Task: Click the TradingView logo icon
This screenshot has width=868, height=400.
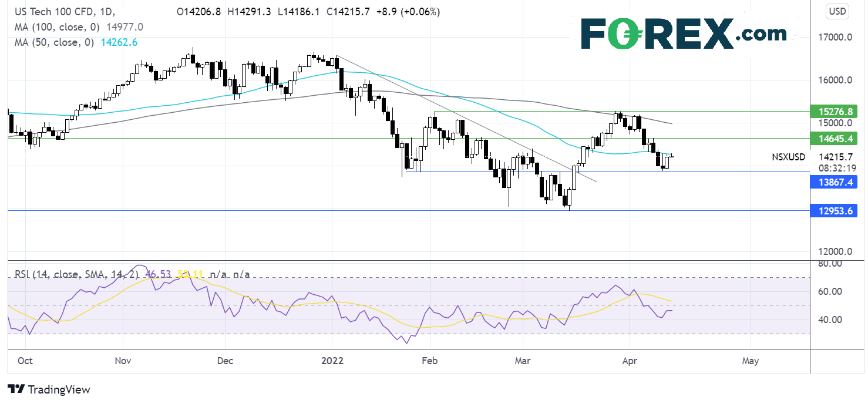Action: [16, 389]
